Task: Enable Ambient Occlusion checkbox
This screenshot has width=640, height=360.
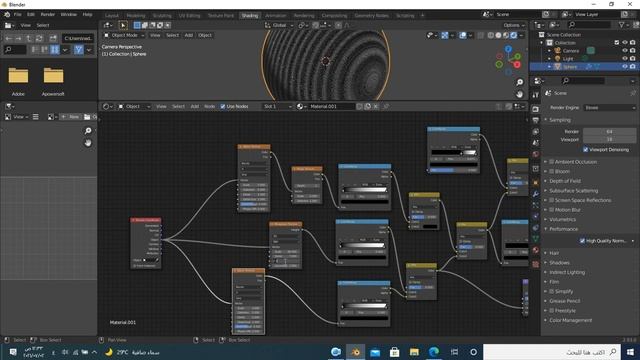Action: (551, 162)
